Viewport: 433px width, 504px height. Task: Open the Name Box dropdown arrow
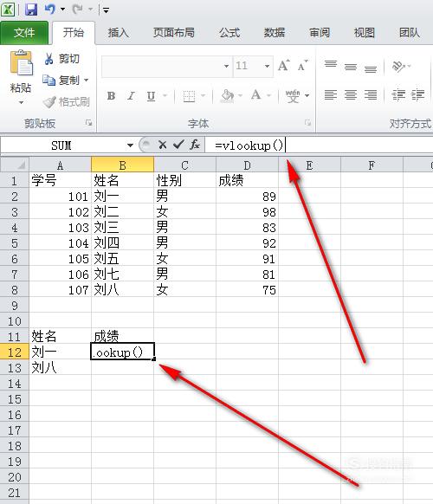130,145
